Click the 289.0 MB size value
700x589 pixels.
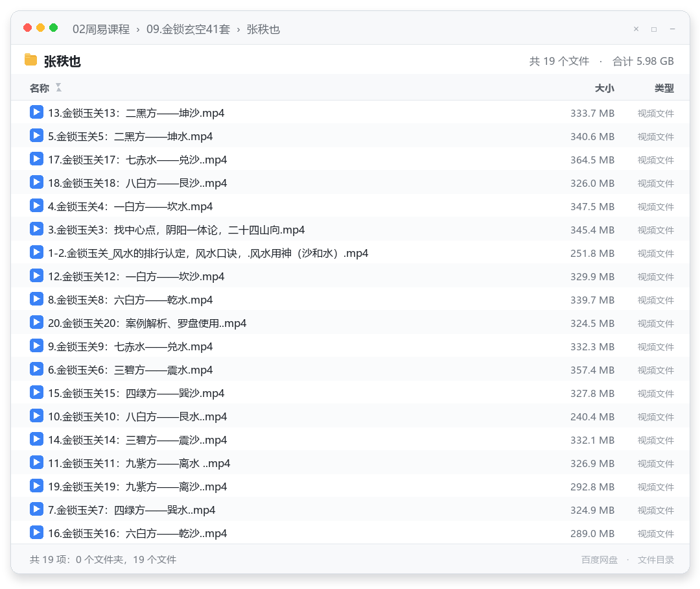click(592, 534)
